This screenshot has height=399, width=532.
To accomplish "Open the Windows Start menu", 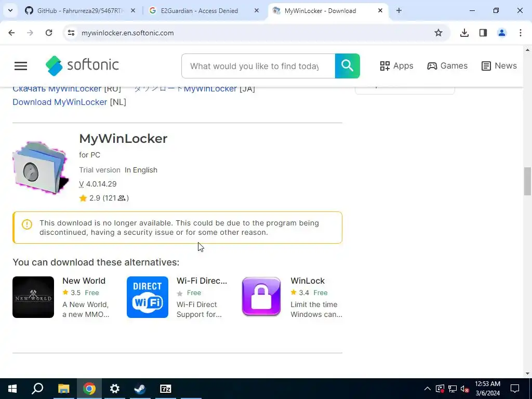I will tap(12, 389).
